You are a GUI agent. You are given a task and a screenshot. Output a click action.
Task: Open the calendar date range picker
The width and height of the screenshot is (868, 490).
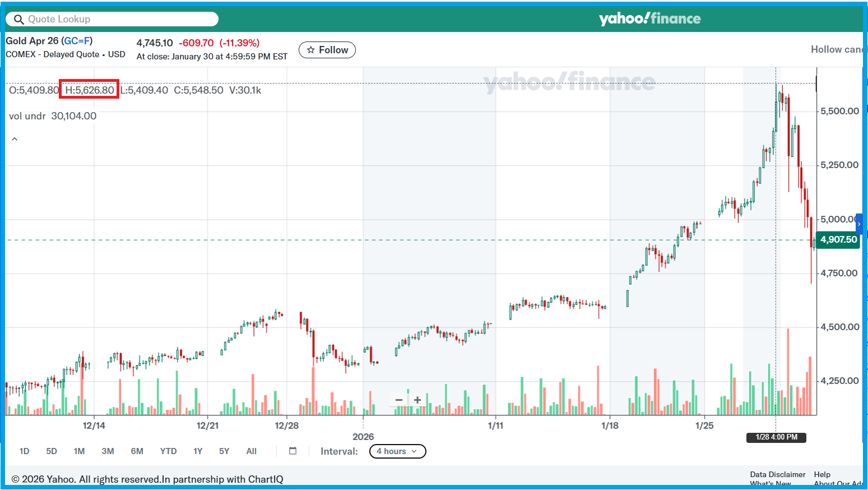coord(293,451)
